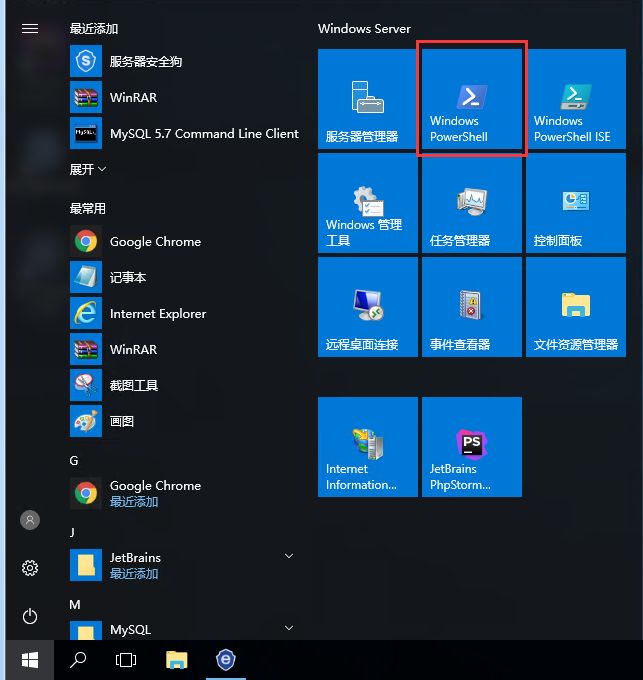Screen dimensions: 643x680
Task: Open Settings via the gear icon
Action: tap(30, 568)
